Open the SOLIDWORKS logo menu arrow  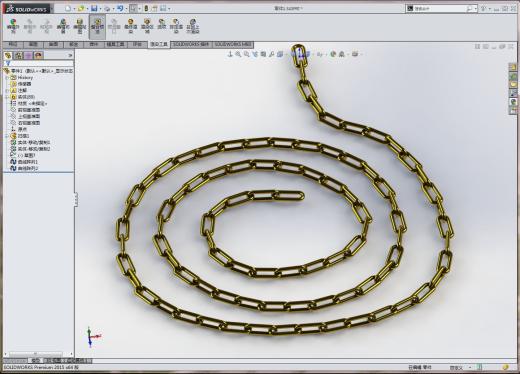pos(52,9)
